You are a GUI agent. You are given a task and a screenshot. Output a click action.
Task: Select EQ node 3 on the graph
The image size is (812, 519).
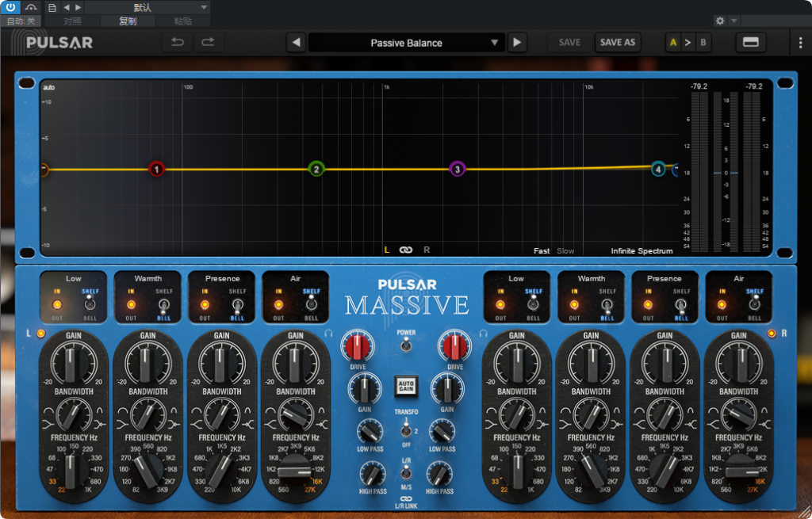[x=457, y=169]
